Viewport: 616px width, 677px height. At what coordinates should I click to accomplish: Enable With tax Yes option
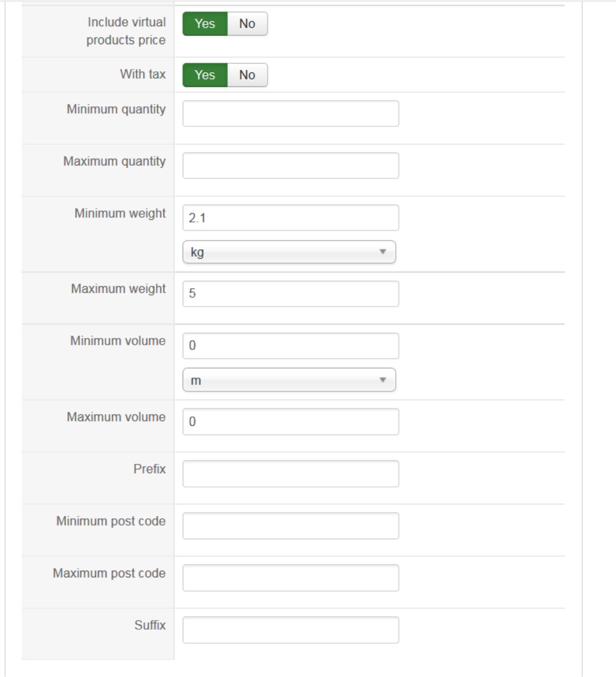point(205,75)
